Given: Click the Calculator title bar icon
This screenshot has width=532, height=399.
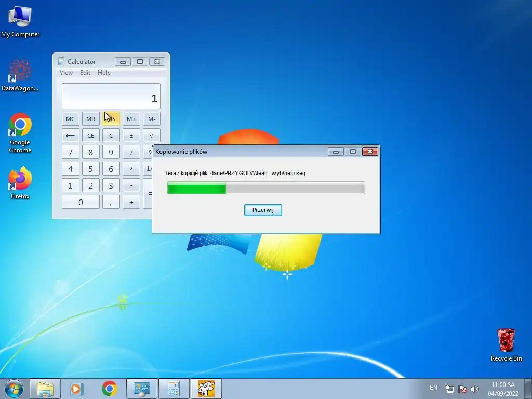Looking at the screenshot, I should (61, 61).
